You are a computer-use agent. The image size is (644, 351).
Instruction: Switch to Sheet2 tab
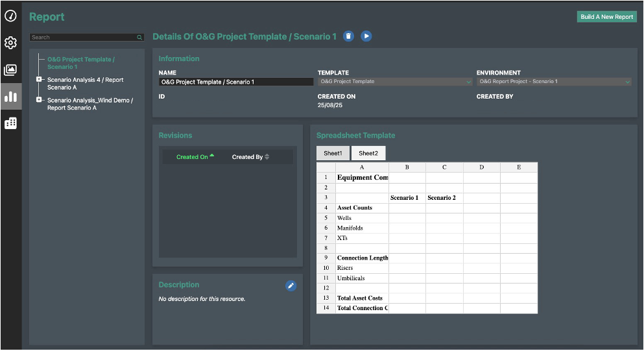point(368,153)
